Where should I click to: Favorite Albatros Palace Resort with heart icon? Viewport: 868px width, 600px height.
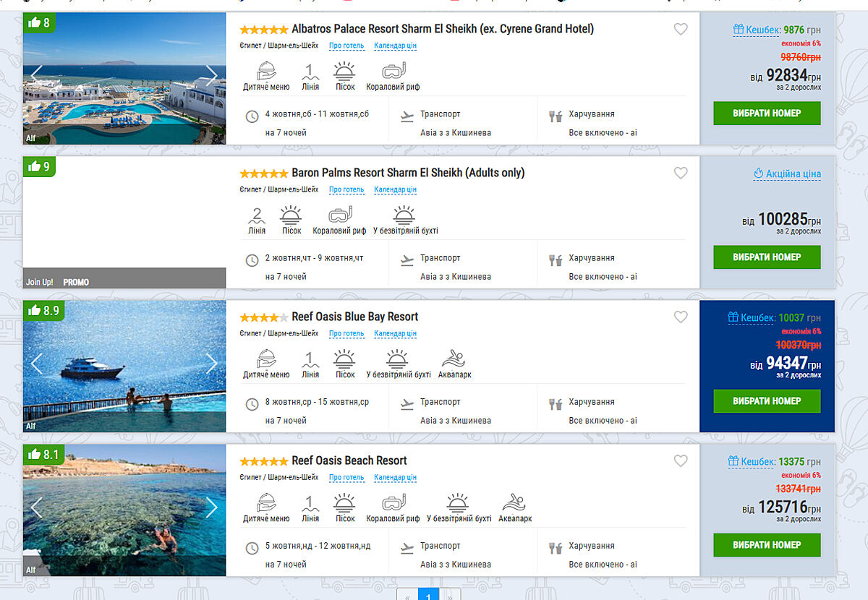coord(681,30)
